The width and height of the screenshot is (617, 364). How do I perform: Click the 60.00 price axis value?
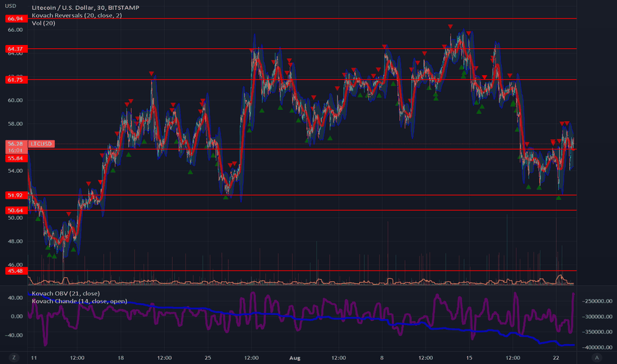point(15,101)
